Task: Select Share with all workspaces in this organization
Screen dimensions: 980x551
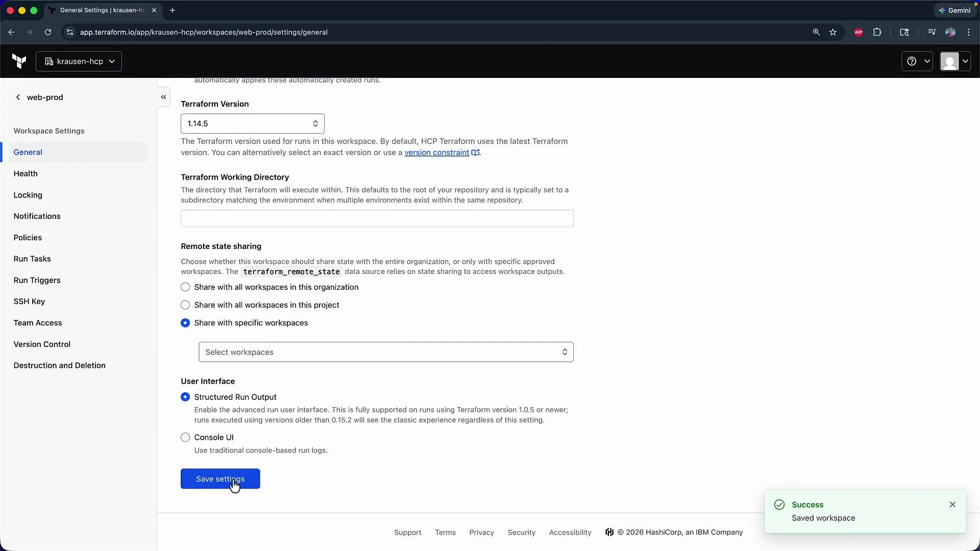Action: (x=185, y=287)
